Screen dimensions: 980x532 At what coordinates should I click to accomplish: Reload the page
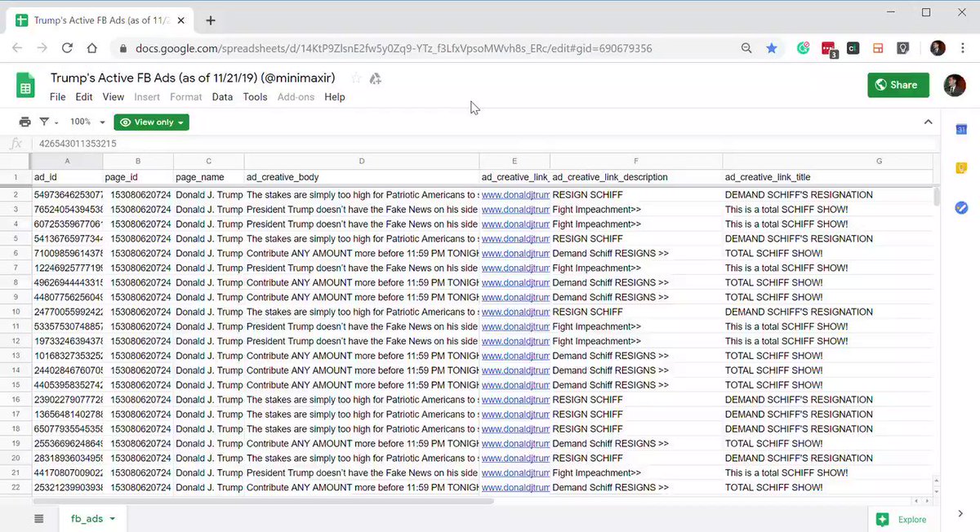point(68,48)
